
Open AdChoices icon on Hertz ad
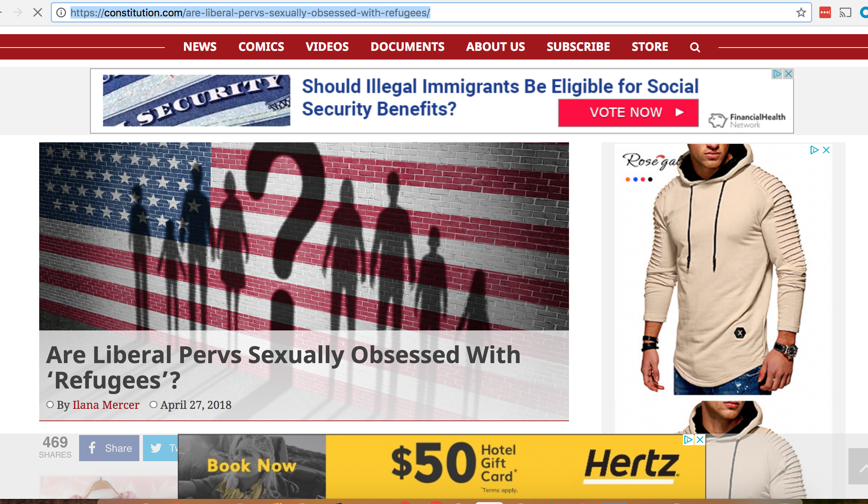pos(688,440)
